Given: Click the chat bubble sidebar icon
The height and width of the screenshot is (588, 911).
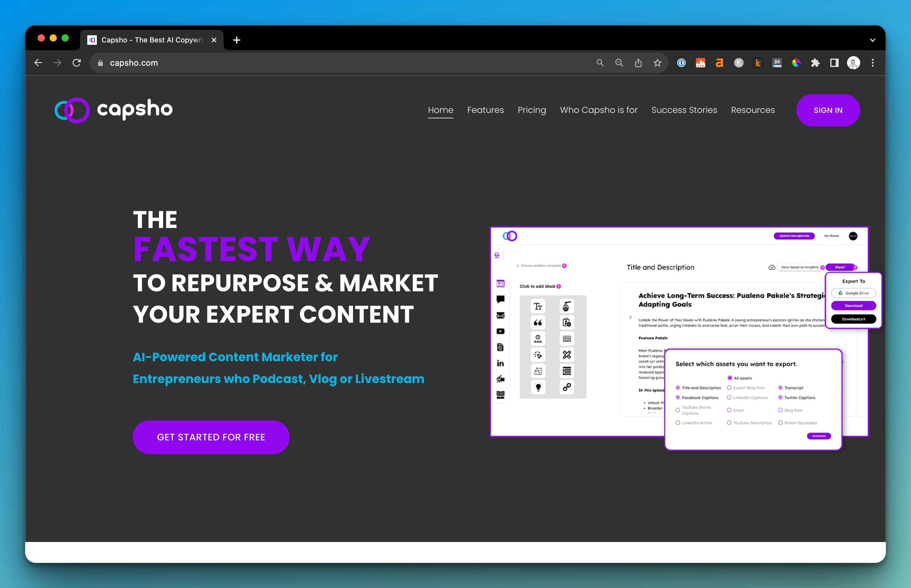Looking at the screenshot, I should (x=500, y=299).
